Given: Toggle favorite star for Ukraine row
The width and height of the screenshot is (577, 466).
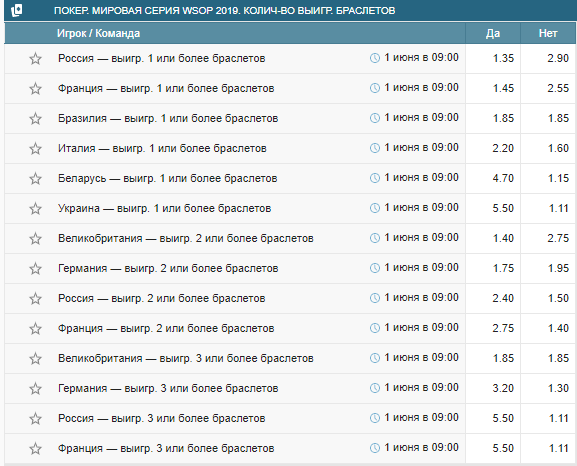Looking at the screenshot, I should pos(35,208).
